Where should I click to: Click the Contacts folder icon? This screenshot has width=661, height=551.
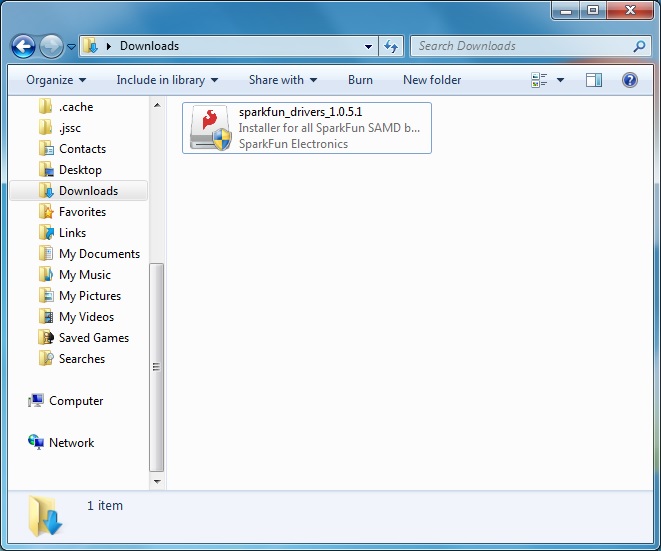click(46, 148)
